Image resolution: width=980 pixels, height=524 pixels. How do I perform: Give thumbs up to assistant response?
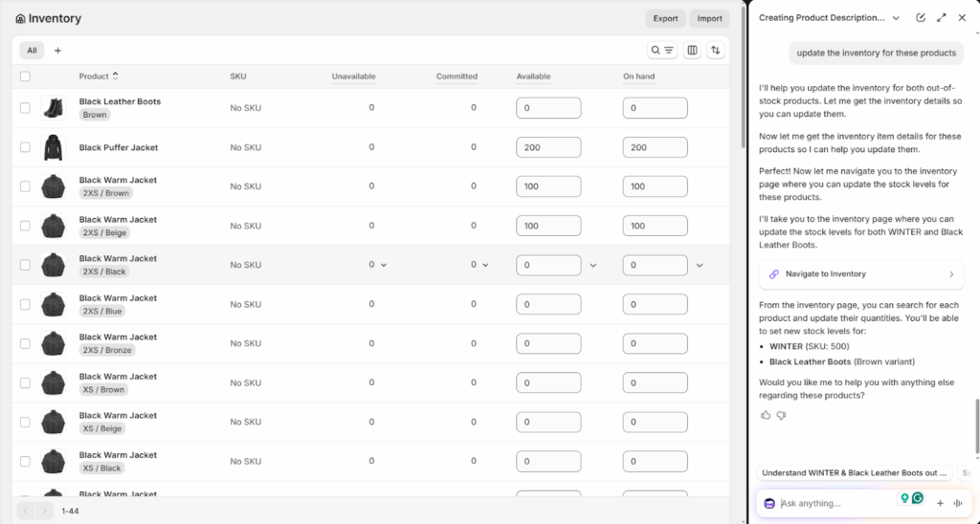click(x=766, y=415)
